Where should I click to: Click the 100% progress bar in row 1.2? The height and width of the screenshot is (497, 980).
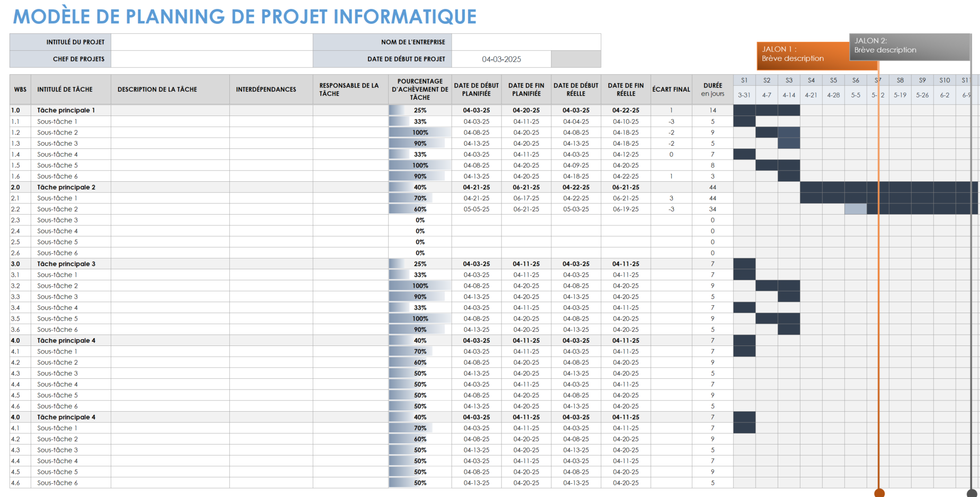(x=420, y=132)
